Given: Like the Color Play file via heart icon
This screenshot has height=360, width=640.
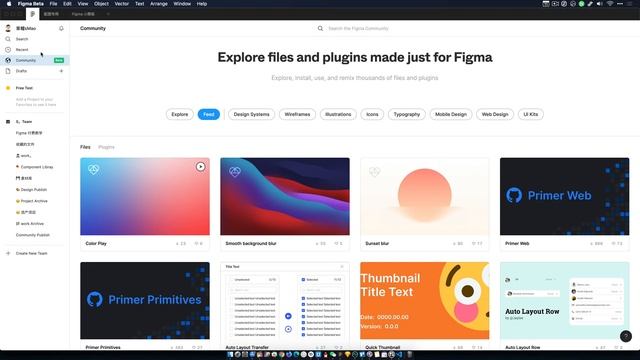Looking at the screenshot, I should [196, 244].
